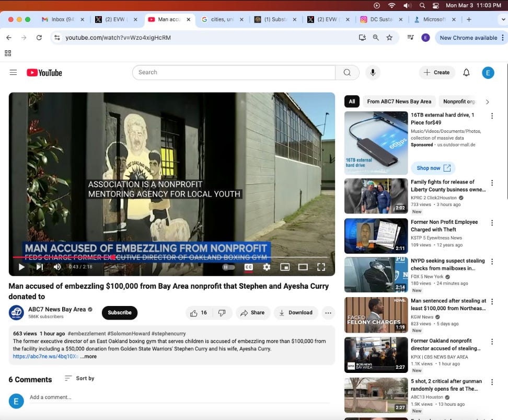Image resolution: width=508 pixels, height=420 pixels.
Task: Open Sort by comments dropdown
Action: 79,378
